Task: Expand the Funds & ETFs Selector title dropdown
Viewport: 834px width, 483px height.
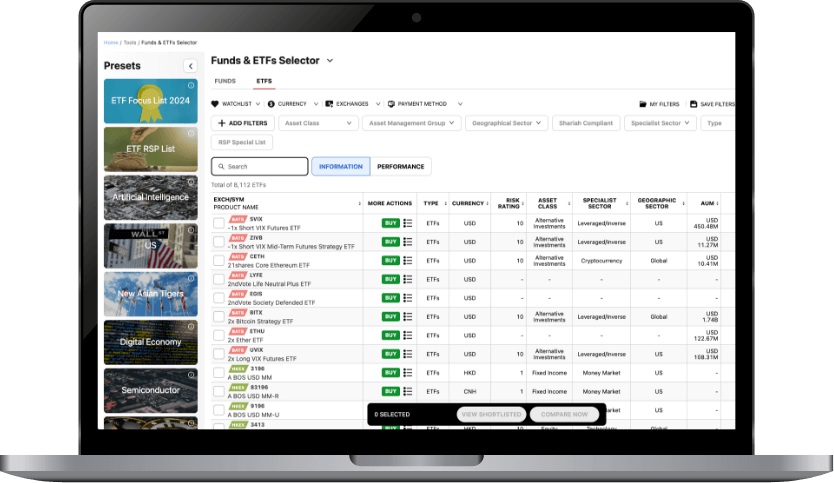Action: (330, 61)
